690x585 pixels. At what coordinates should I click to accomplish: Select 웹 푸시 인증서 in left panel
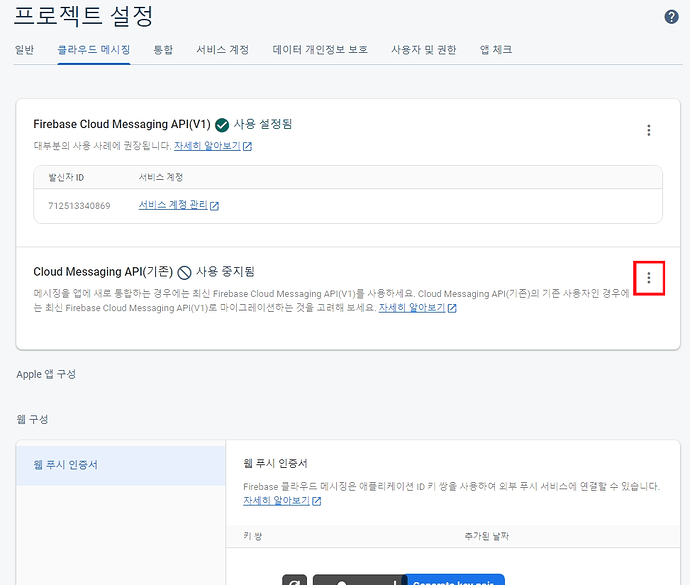point(121,465)
